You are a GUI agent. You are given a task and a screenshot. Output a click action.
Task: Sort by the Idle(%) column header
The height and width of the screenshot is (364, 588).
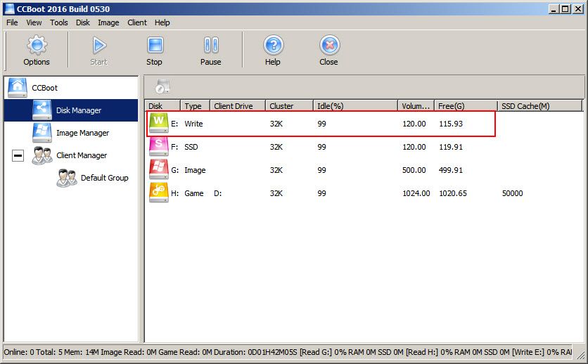coord(355,106)
